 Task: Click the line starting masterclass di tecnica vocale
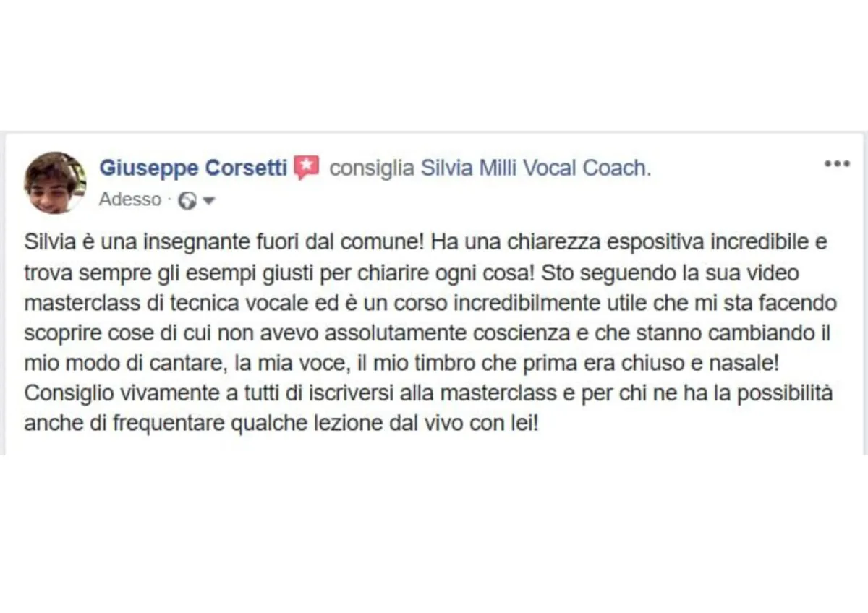(430, 301)
